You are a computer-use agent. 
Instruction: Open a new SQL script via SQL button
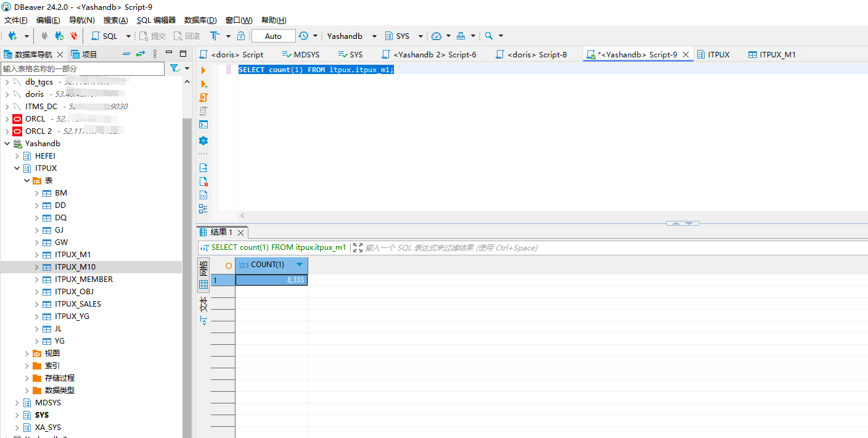click(x=104, y=36)
